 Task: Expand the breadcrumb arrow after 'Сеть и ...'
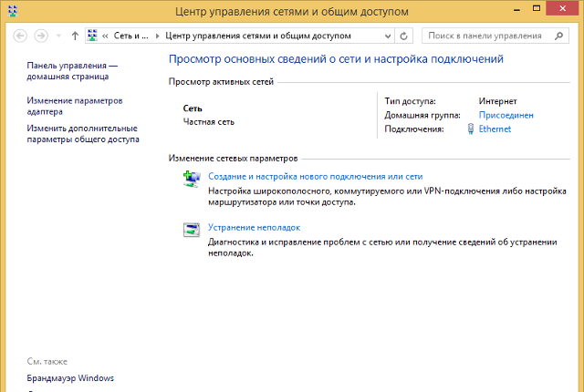coord(157,36)
